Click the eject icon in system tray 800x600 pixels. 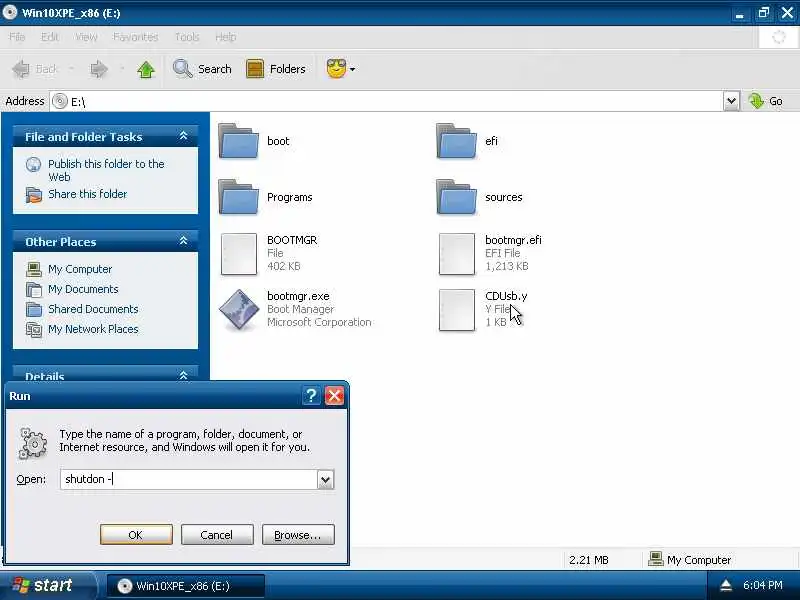point(726,586)
